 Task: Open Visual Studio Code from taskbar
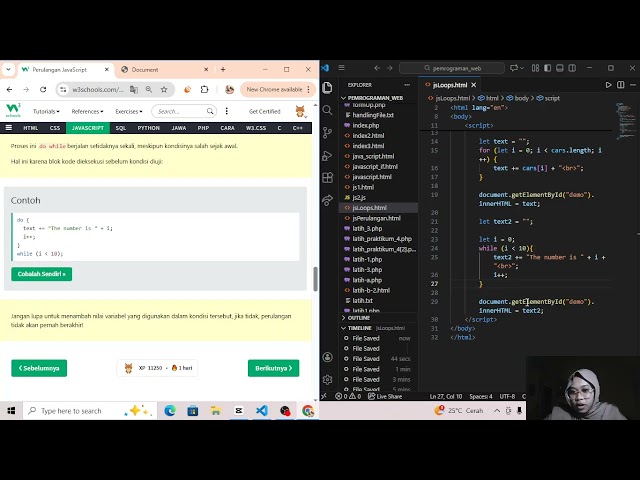pyautogui.click(x=262, y=411)
